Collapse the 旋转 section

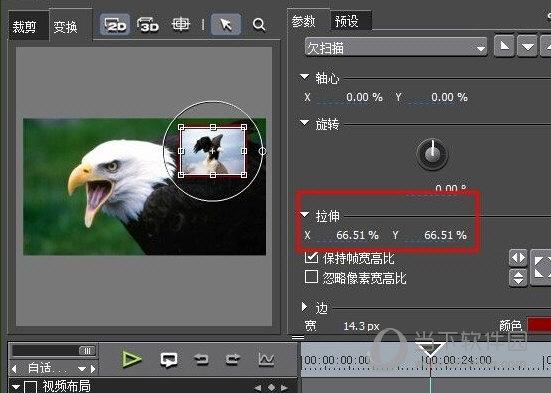point(304,123)
